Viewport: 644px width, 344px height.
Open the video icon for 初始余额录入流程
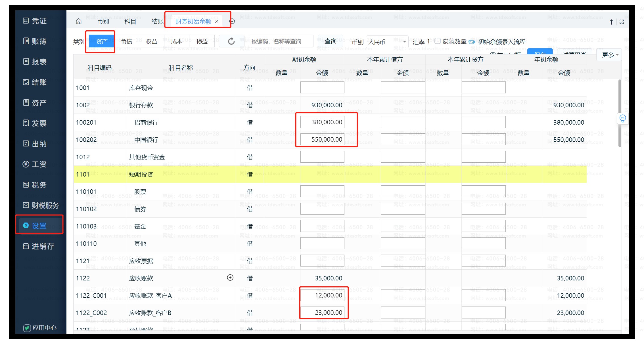point(472,42)
